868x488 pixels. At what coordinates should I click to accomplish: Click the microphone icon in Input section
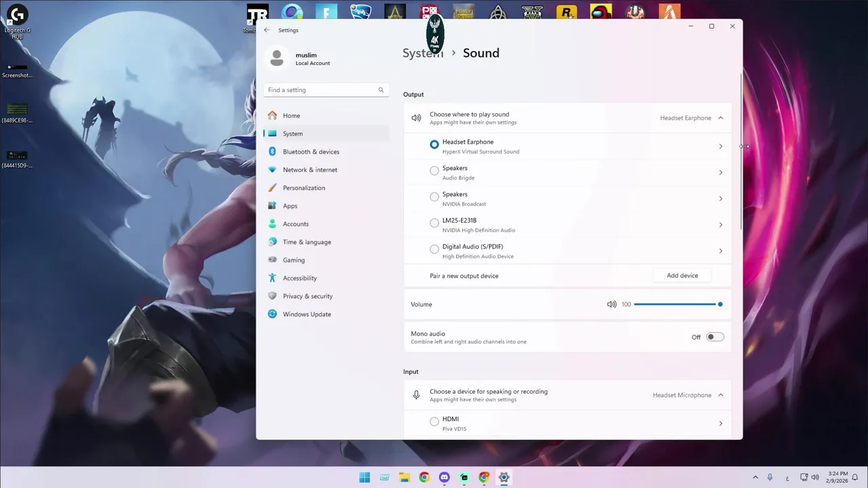416,395
